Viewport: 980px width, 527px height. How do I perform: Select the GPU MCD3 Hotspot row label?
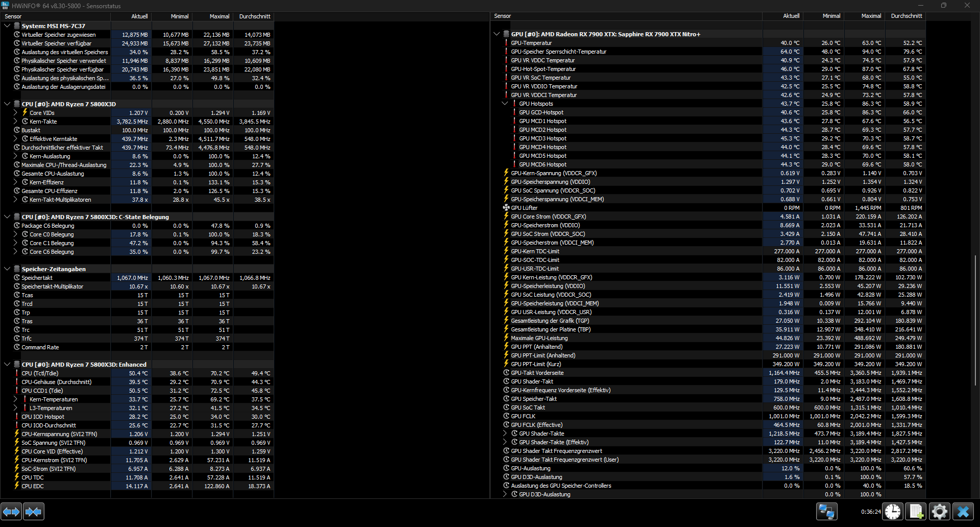coord(543,138)
